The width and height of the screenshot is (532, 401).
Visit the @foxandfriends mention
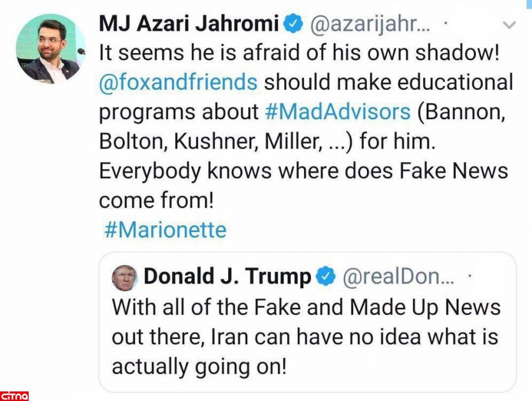pos(178,82)
